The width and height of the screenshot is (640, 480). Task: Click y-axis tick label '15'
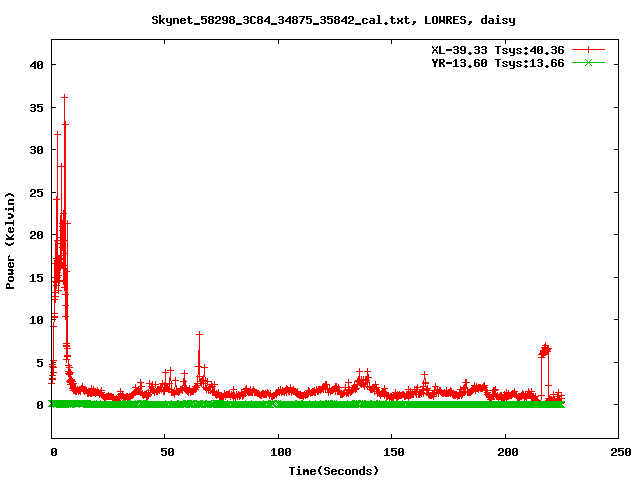coord(36,278)
